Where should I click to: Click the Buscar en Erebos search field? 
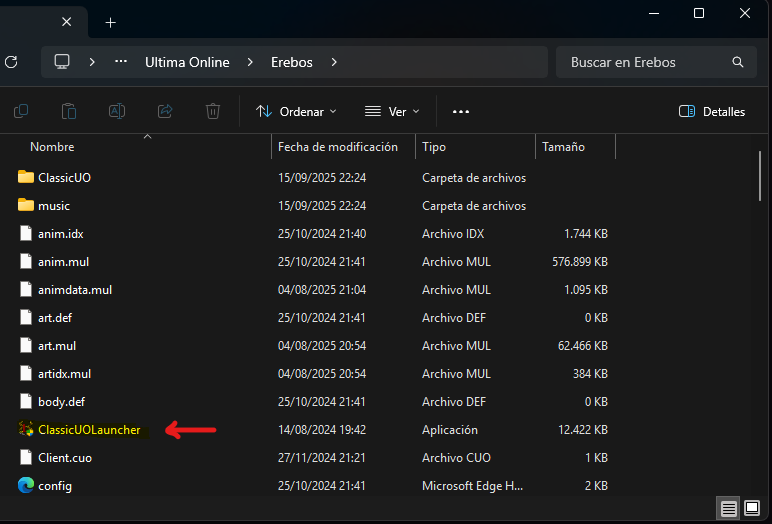click(645, 62)
